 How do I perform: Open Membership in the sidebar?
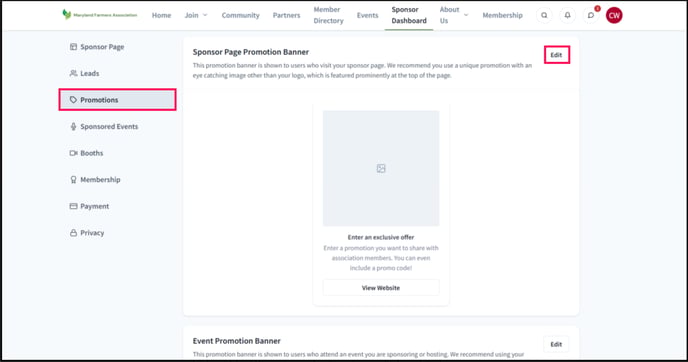(x=100, y=179)
